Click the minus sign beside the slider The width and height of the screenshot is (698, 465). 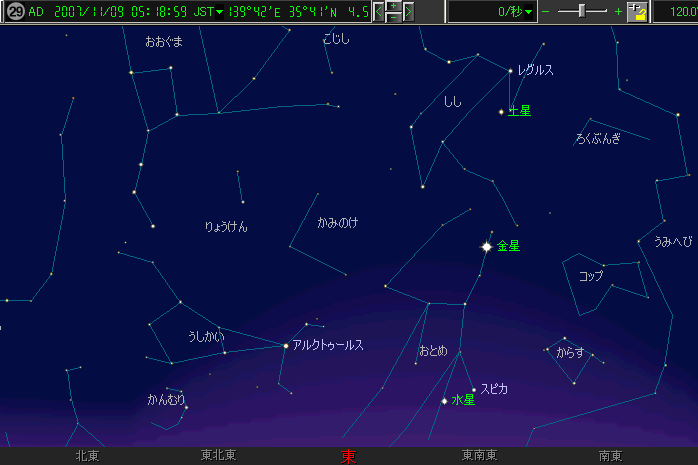click(546, 12)
